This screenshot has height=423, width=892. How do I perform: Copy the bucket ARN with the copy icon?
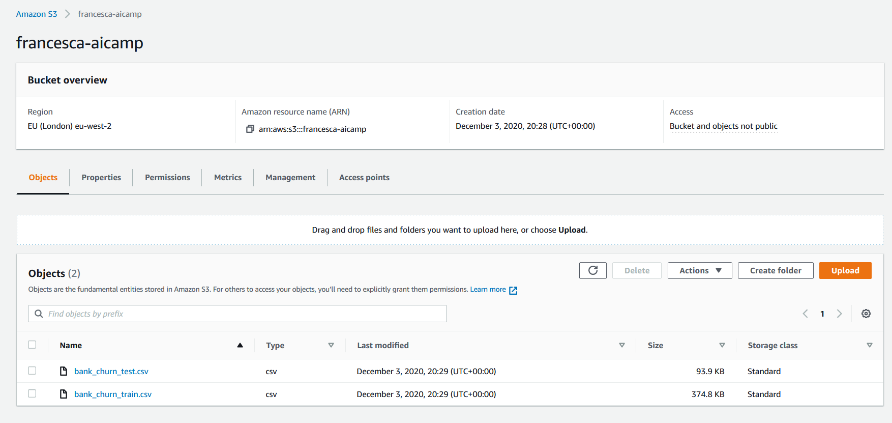click(250, 129)
